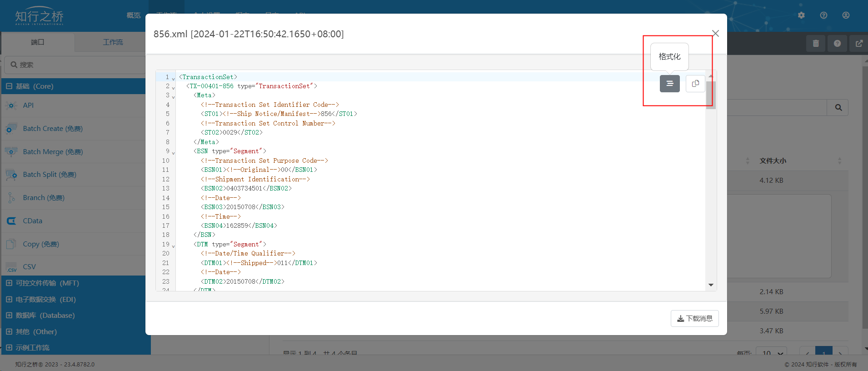Expand the 数据库 (Database) category
The height and width of the screenshot is (371, 868).
pos(9,316)
